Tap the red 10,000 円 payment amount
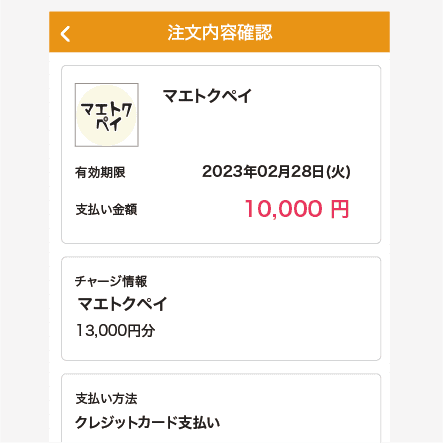Viewport: 443px width, 443px height. pos(297,209)
